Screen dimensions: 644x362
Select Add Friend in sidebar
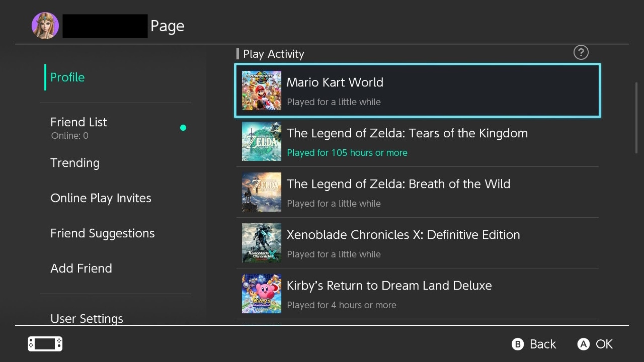pyautogui.click(x=81, y=268)
